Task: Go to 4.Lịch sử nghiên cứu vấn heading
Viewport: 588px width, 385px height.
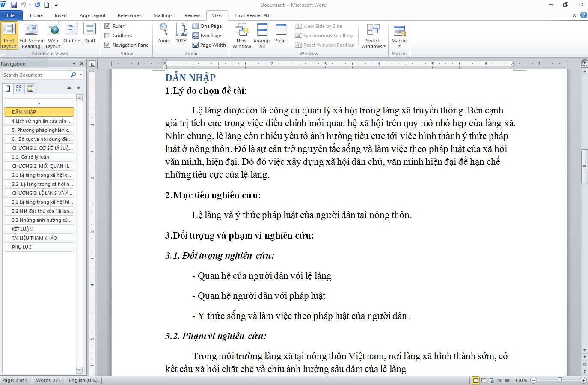Action: (x=39, y=121)
